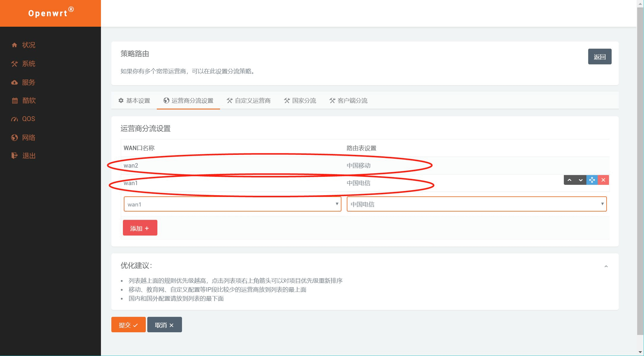This screenshot has height=356, width=644.
Task: Click the calendar icon next to 酷软
Action: click(x=15, y=101)
